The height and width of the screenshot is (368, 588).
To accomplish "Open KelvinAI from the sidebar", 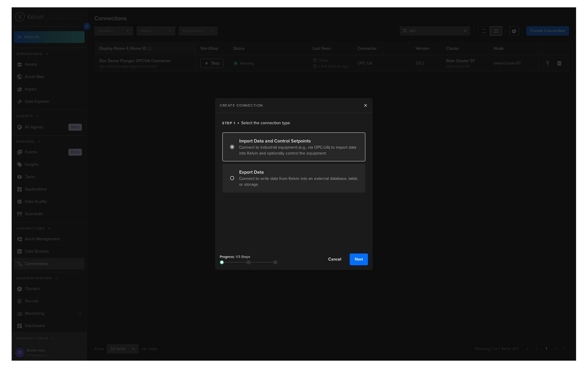I will [49, 37].
